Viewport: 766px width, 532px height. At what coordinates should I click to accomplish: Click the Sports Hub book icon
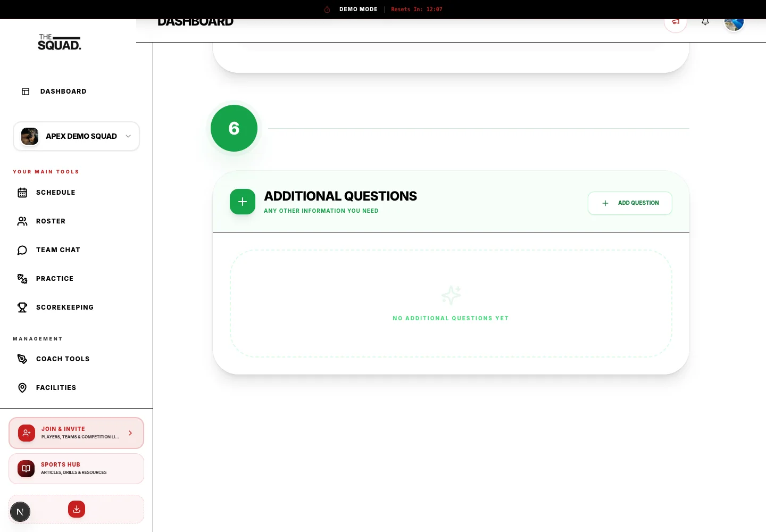pyautogui.click(x=26, y=469)
